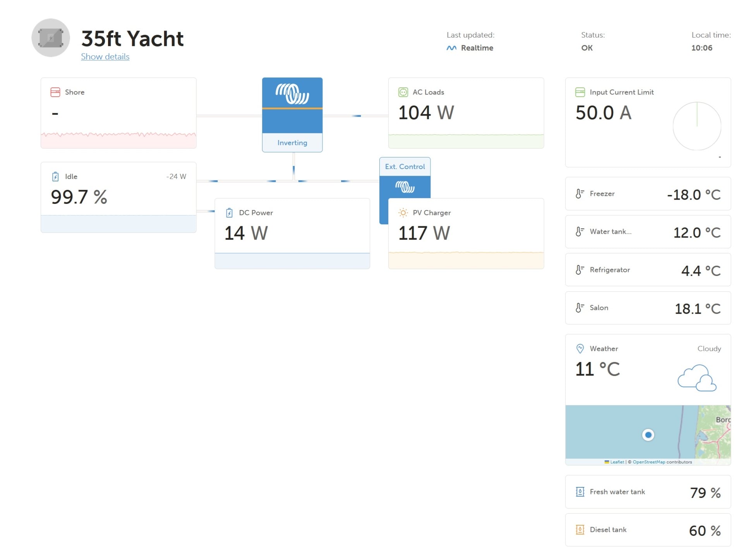The height and width of the screenshot is (557, 756).
Task: Click the Inverting status label
Action: (x=292, y=143)
